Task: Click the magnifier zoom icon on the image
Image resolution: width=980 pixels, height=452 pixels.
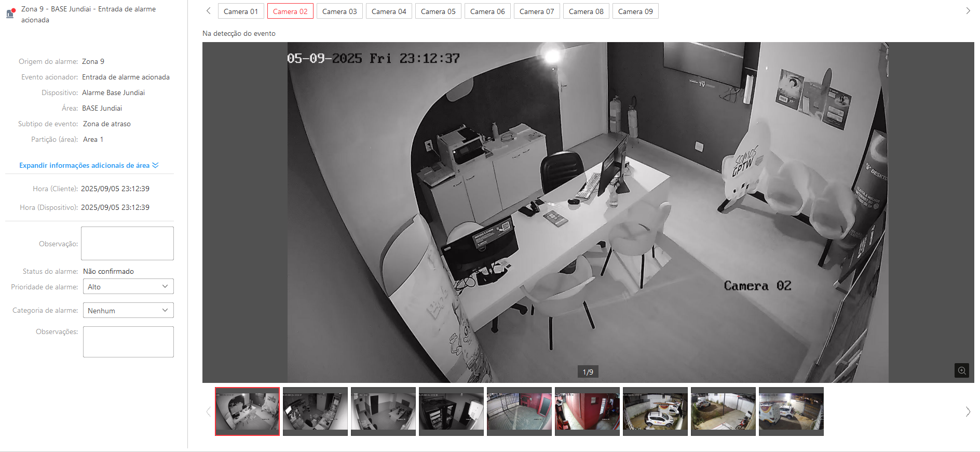Action: 961,370
